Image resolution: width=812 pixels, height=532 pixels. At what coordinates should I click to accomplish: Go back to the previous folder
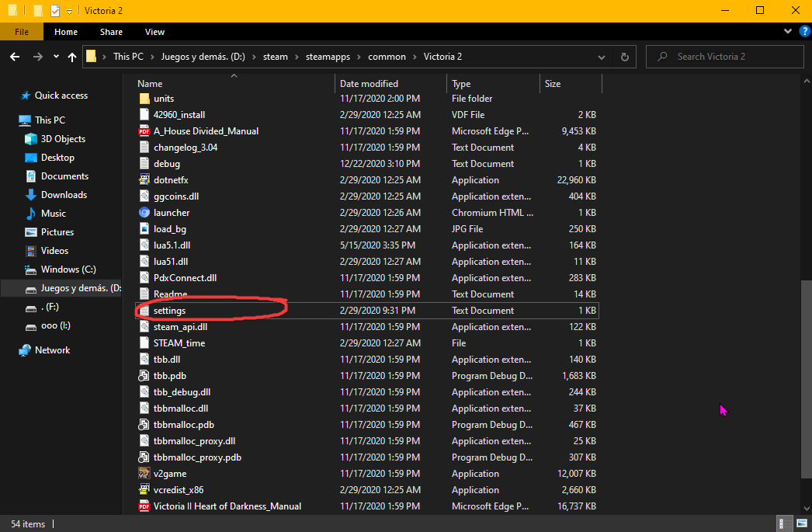(15, 57)
